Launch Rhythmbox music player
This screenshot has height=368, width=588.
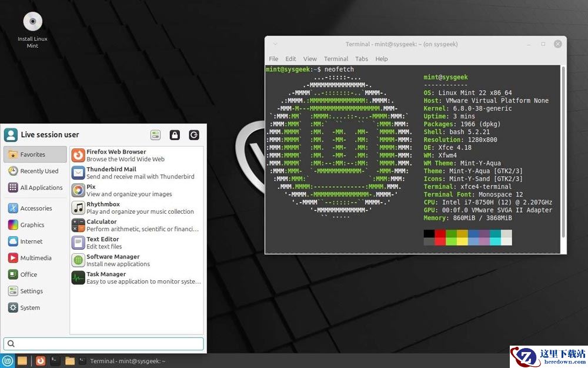pos(136,208)
